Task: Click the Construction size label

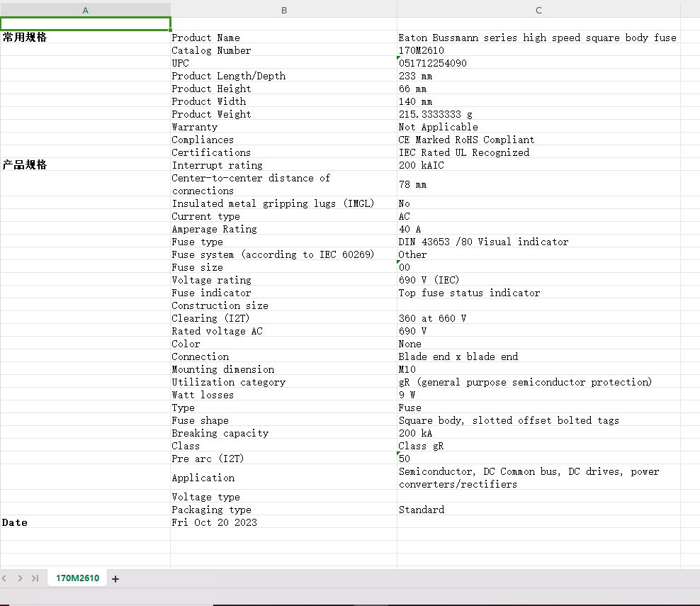Action: pyautogui.click(x=284, y=305)
